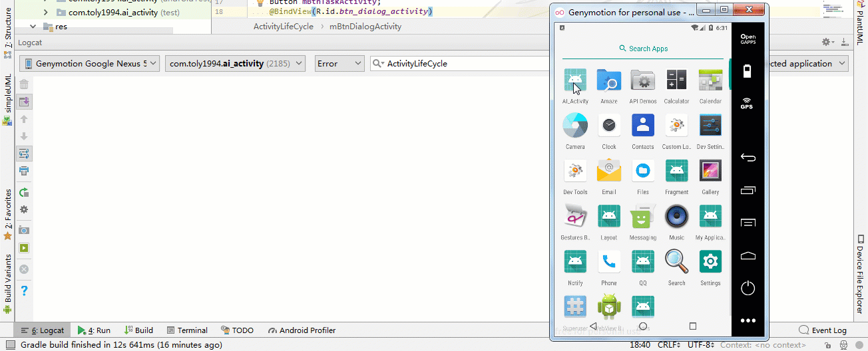The width and height of the screenshot is (868, 351).
Task: Launch the Layout app
Action: (x=608, y=217)
